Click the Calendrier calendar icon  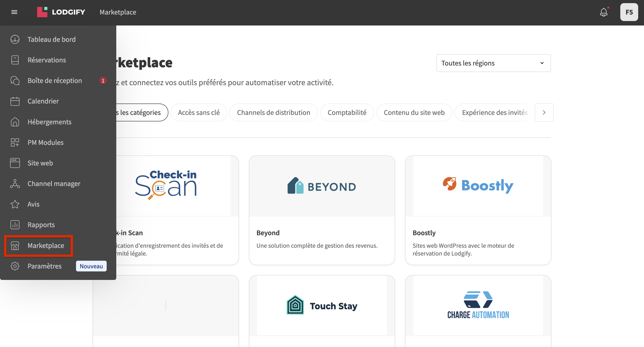(15, 101)
